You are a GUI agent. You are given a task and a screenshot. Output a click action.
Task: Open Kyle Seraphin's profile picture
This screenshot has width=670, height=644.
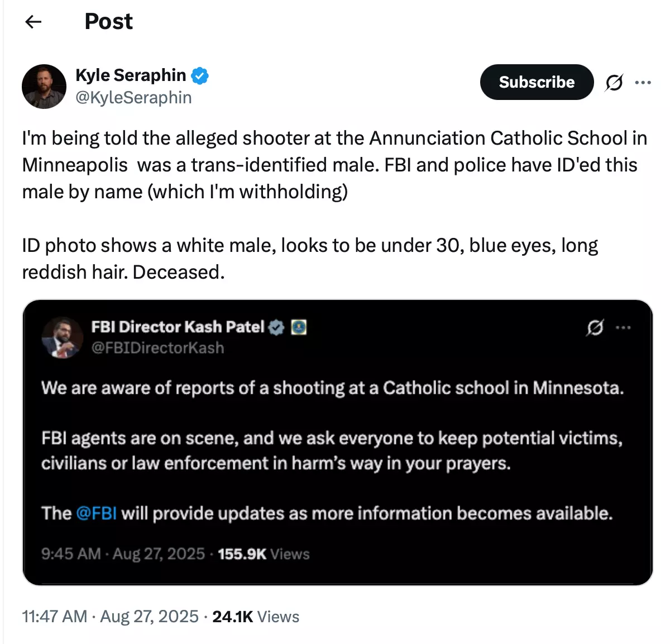coord(44,87)
